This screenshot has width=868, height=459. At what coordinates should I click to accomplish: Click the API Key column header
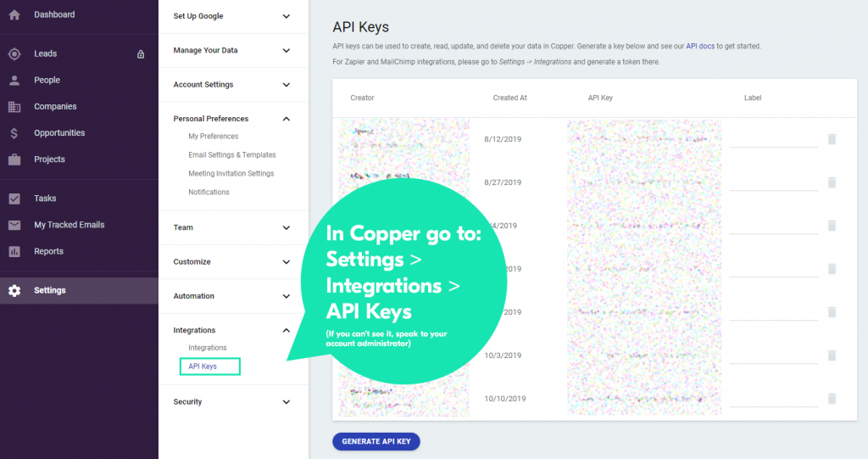[x=600, y=98]
